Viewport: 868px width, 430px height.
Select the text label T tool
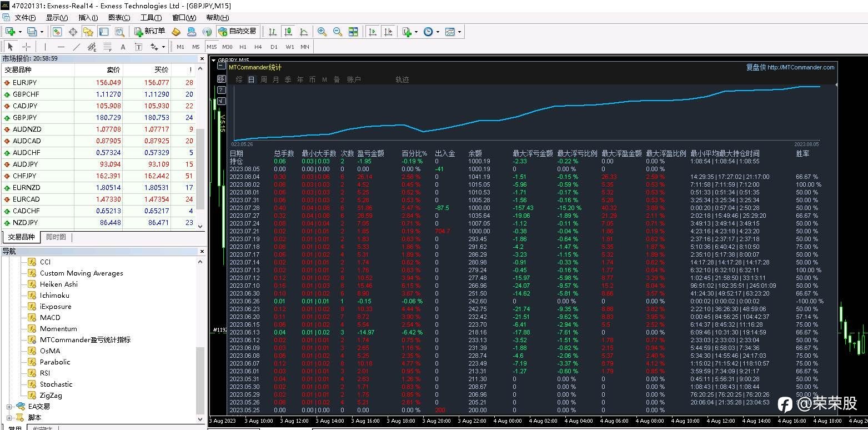138,47
